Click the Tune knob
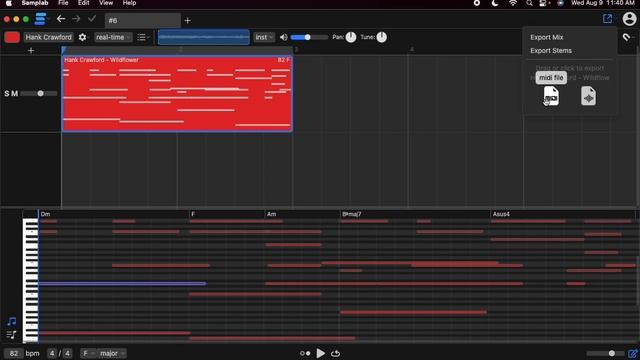 pyautogui.click(x=382, y=37)
